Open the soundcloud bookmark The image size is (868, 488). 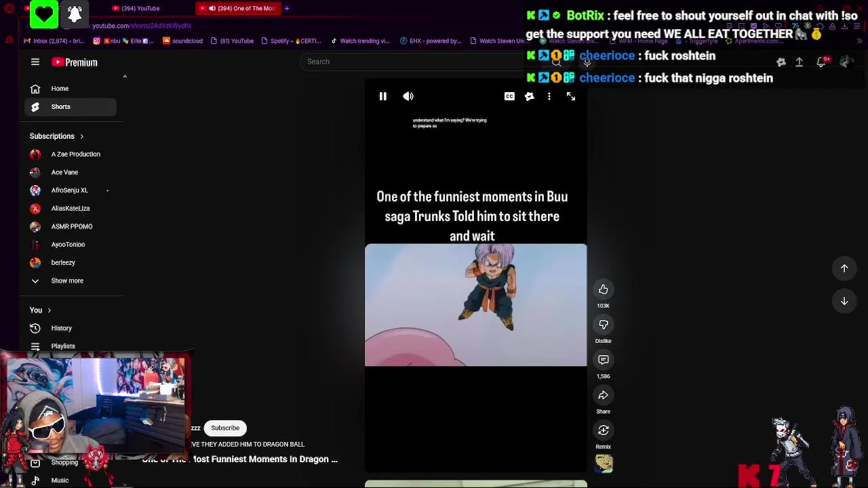pyautogui.click(x=182, y=41)
